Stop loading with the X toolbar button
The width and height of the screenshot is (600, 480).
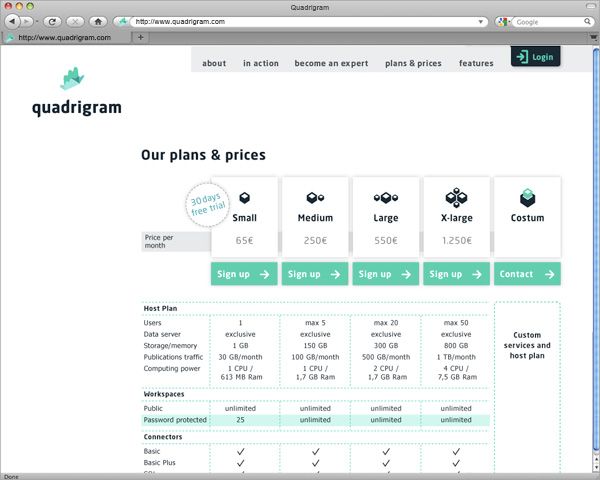(x=75, y=21)
